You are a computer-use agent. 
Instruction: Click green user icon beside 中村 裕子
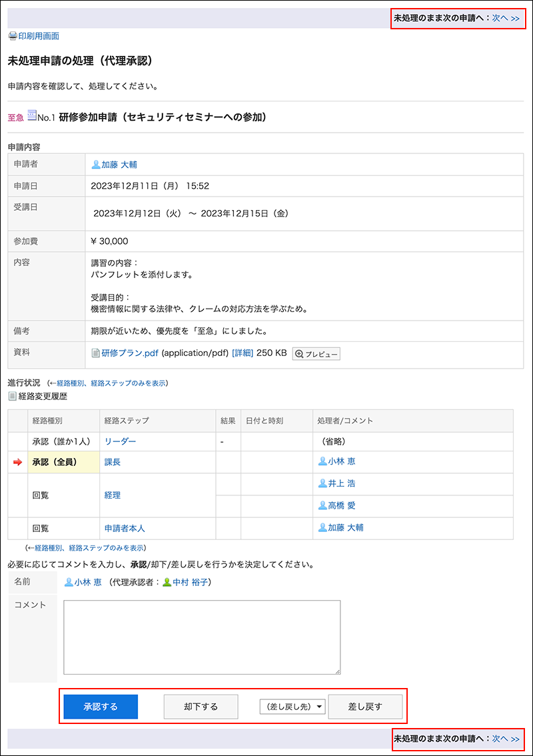167,583
